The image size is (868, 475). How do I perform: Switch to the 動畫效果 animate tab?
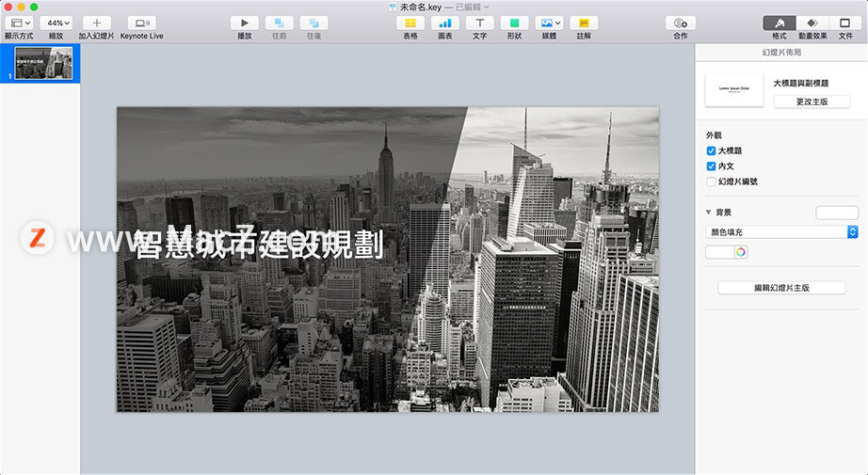pyautogui.click(x=812, y=23)
